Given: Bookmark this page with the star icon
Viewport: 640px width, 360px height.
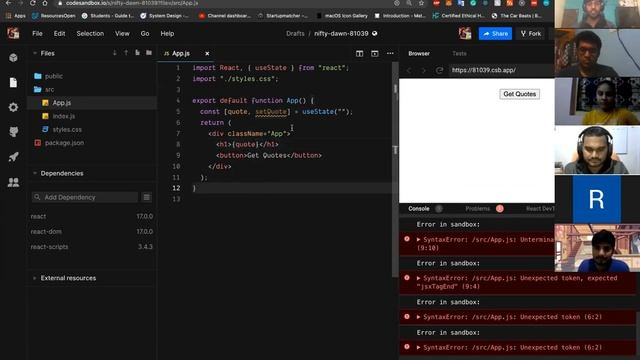Looking at the screenshot, I should 421,3.
